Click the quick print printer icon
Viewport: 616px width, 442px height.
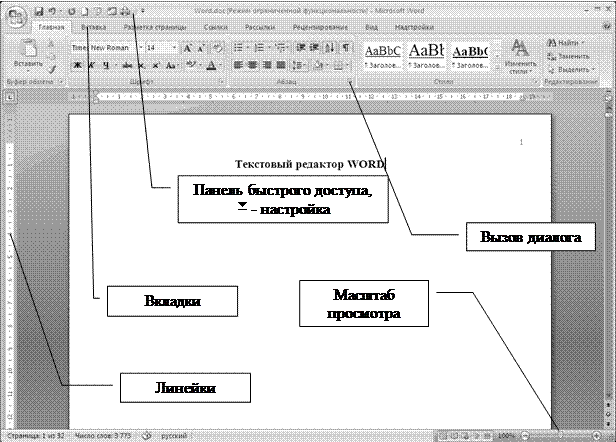(x=125, y=11)
